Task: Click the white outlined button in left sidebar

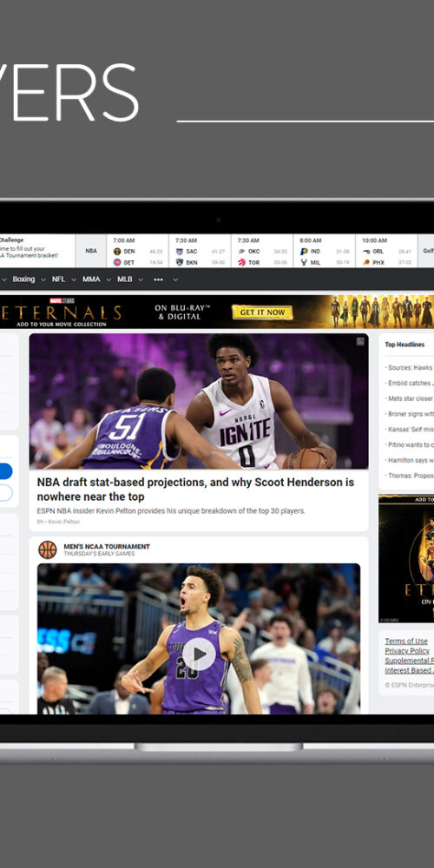Action: [5, 493]
